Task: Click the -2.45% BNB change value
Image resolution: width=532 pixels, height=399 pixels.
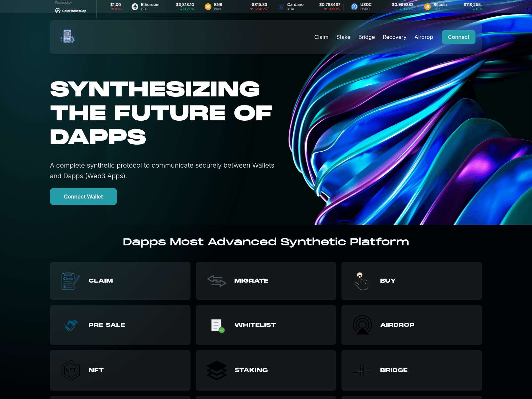Action: 259,9
